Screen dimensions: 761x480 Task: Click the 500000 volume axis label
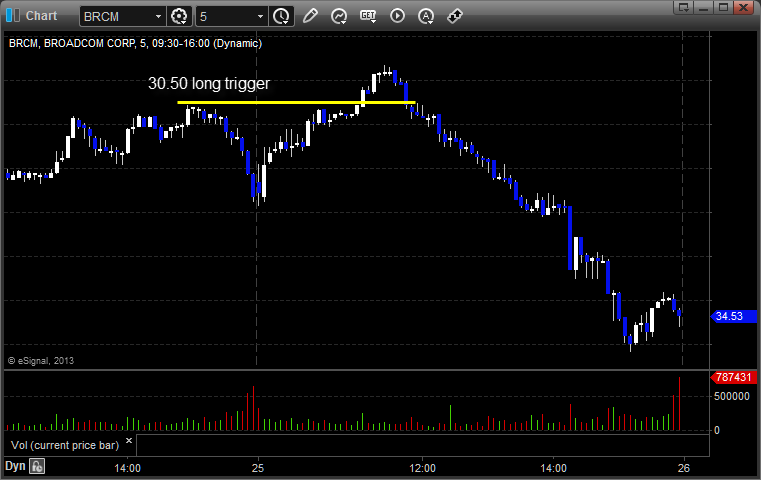(x=731, y=397)
